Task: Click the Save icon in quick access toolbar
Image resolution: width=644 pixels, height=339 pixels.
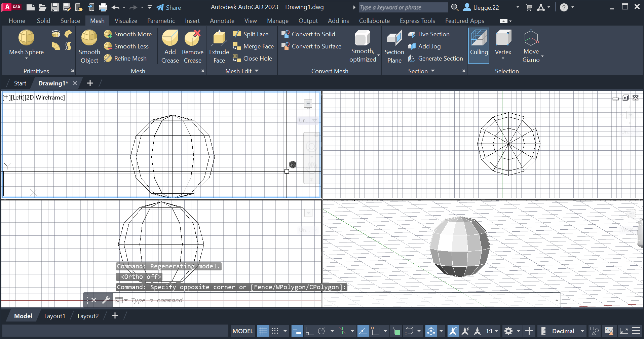Action: point(55,7)
